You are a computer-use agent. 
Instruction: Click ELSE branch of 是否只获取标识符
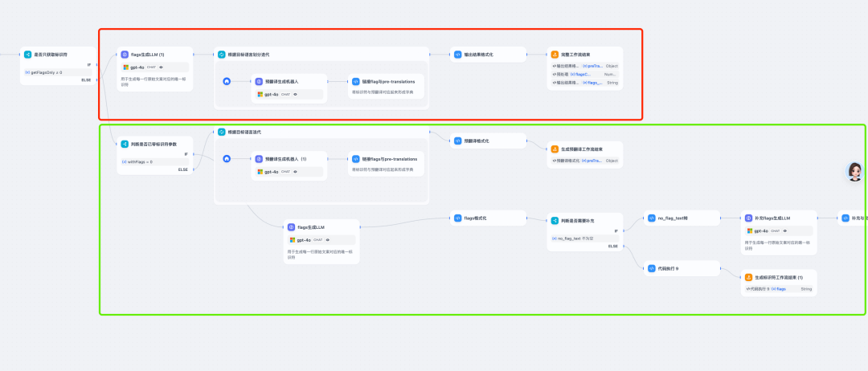tap(86, 79)
